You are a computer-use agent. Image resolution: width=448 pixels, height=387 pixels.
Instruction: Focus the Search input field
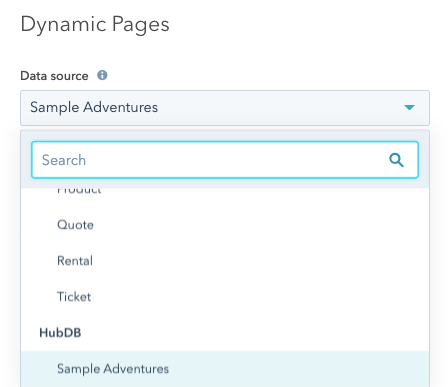click(x=225, y=160)
